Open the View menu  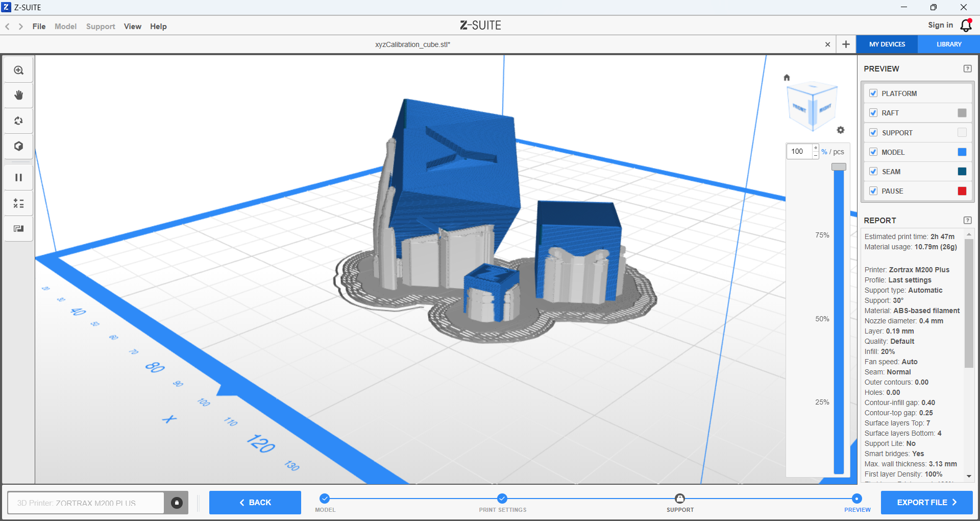click(133, 27)
